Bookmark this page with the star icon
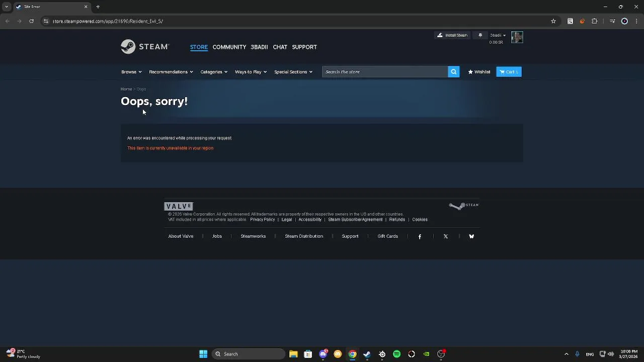Screen dimensions: 644x362 [x=553, y=21]
